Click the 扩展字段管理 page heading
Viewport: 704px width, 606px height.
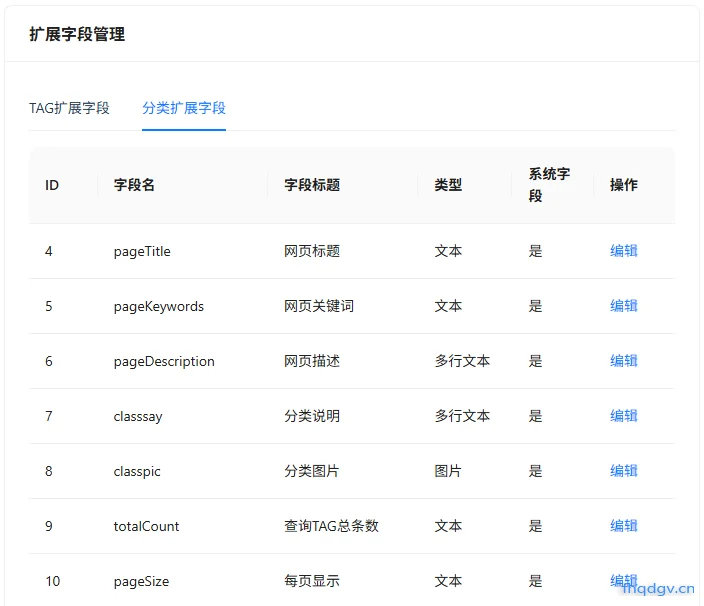coord(77,34)
